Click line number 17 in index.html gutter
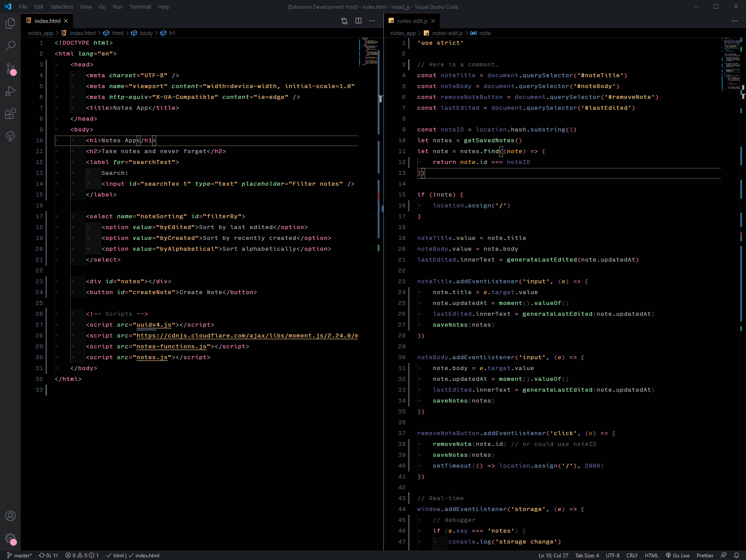746x560 pixels. (39, 216)
